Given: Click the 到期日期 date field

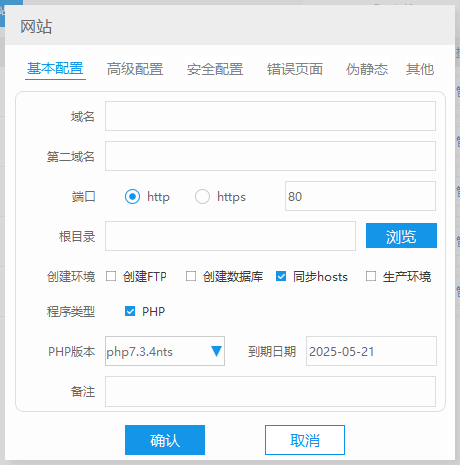Looking at the screenshot, I should point(371,351).
